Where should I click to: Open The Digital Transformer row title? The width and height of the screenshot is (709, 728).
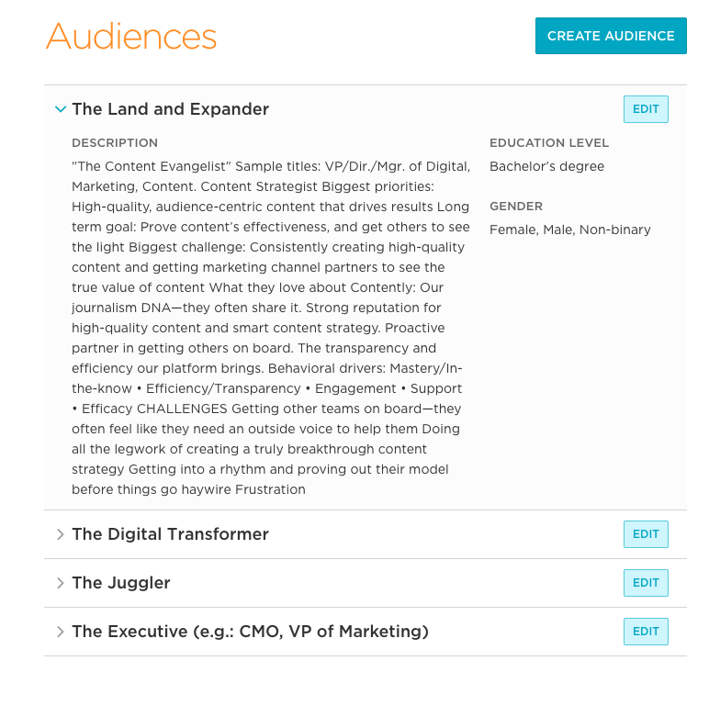[170, 534]
